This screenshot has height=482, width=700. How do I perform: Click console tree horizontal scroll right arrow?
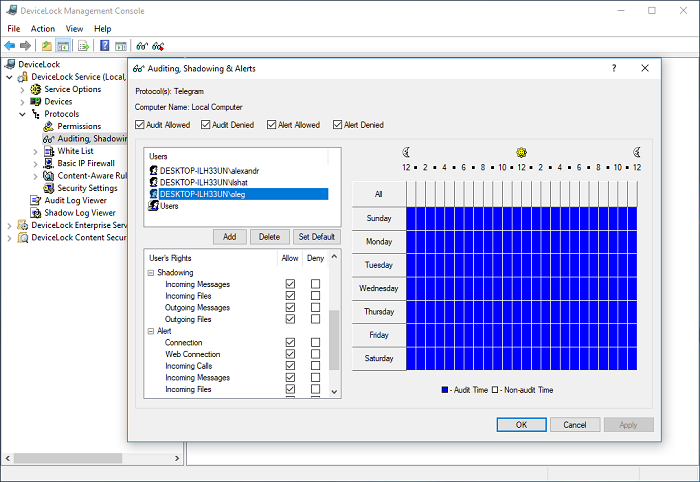(x=177, y=458)
